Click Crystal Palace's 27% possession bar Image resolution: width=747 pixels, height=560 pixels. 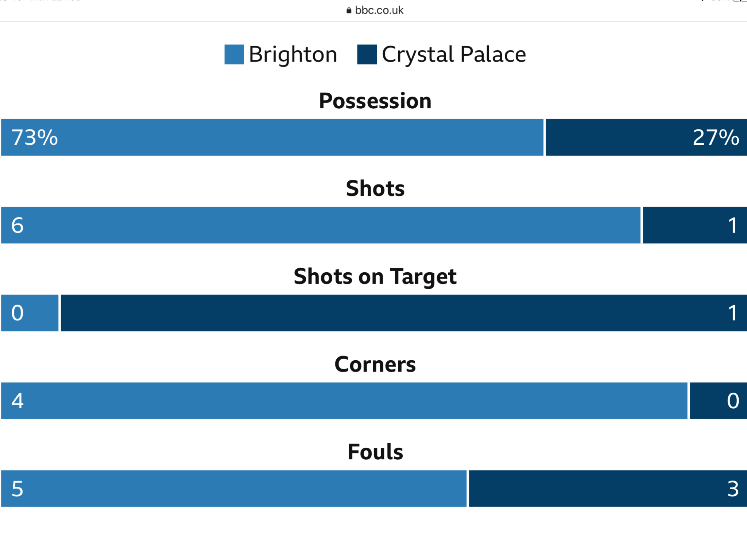(x=646, y=137)
